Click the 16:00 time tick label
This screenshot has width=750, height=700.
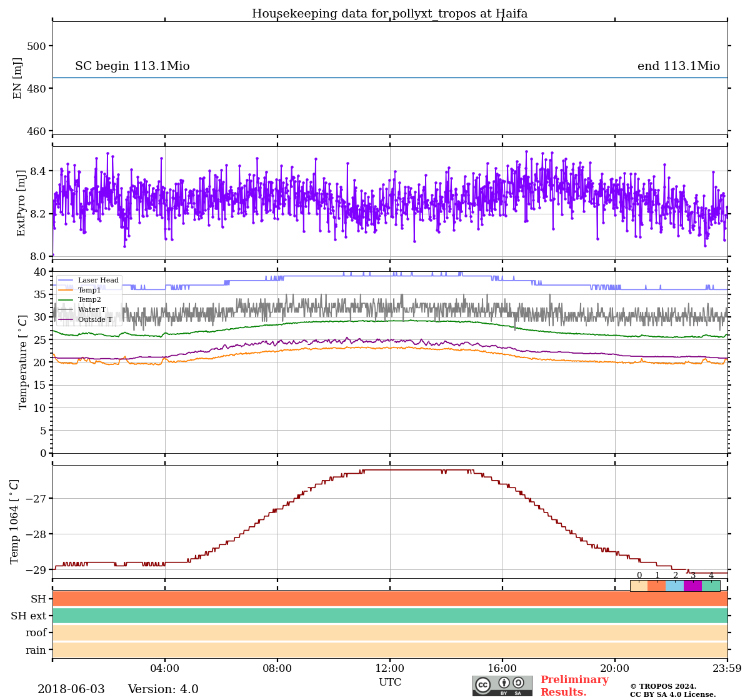(x=502, y=668)
